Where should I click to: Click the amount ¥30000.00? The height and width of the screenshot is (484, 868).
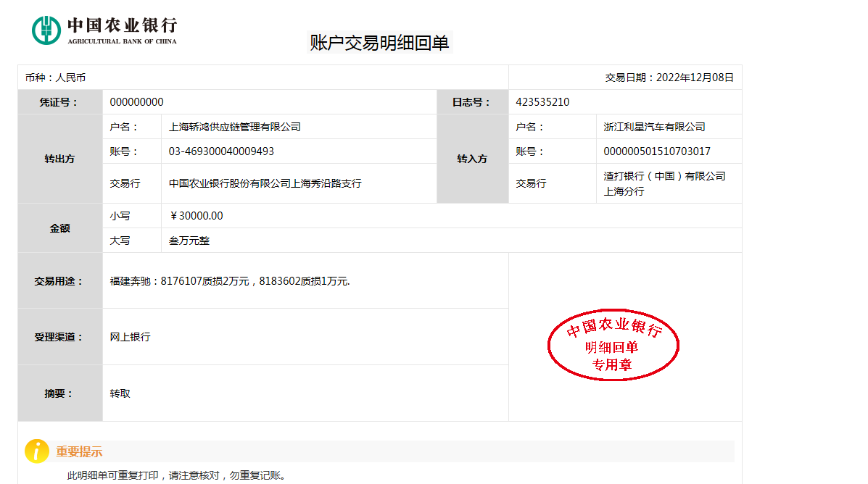196,216
